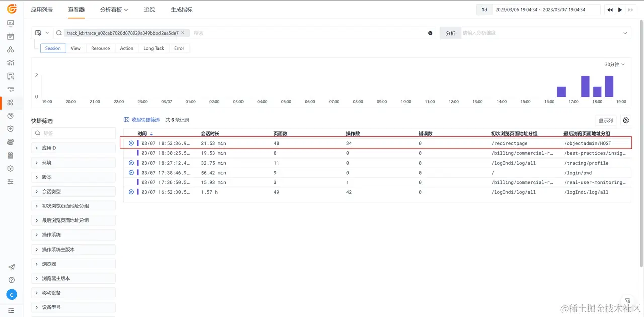Expand the 浏览器 filter

(73, 264)
